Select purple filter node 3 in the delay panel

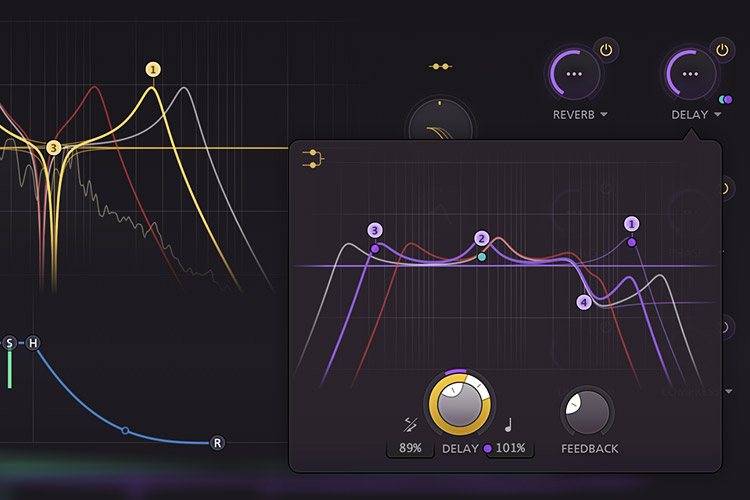pyautogui.click(x=374, y=230)
